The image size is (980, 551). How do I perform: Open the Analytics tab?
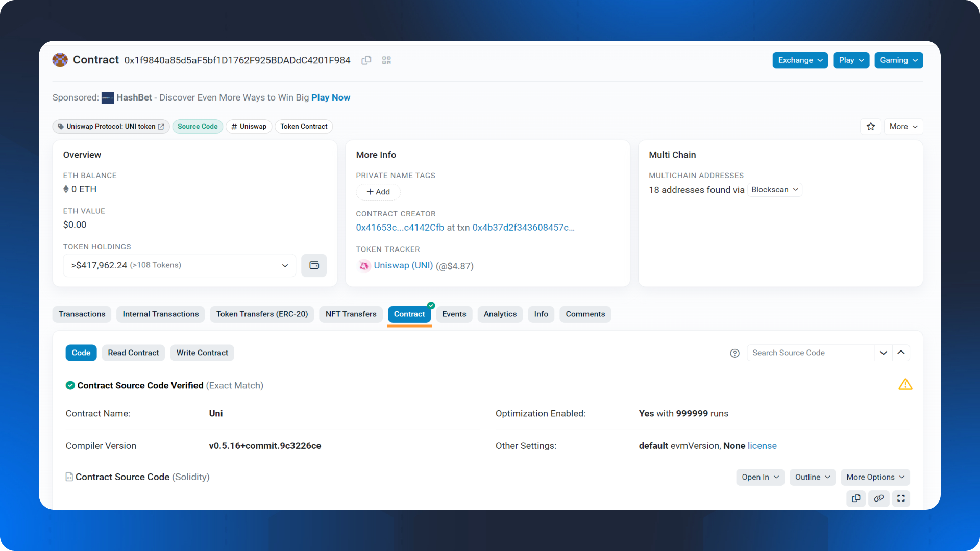(500, 314)
